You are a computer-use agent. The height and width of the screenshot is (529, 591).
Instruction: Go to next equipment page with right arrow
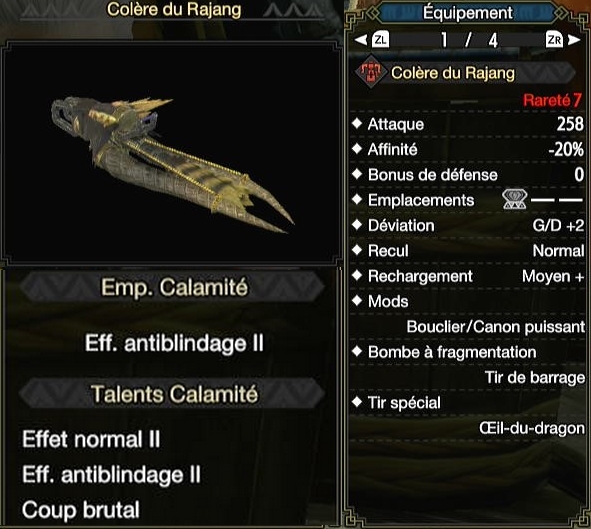pos(574,40)
